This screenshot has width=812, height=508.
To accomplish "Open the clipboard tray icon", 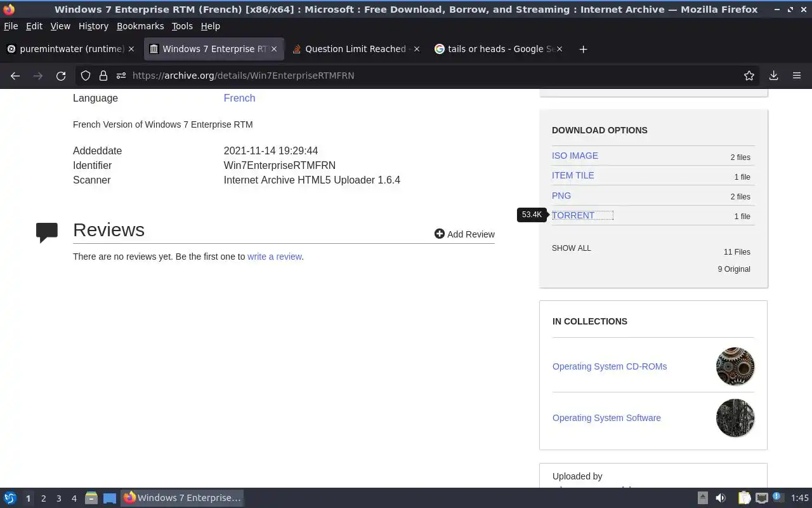I will coord(744,498).
